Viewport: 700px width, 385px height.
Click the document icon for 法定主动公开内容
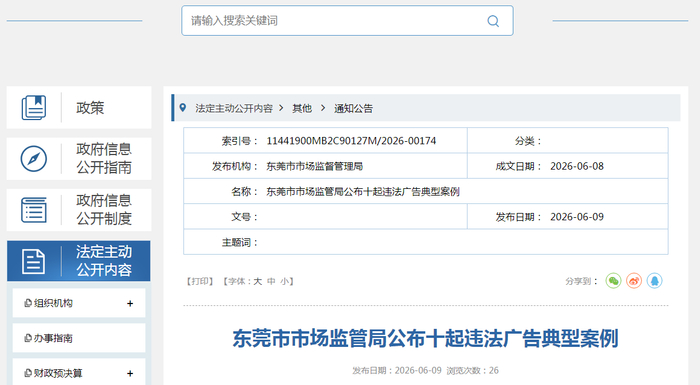(33, 261)
